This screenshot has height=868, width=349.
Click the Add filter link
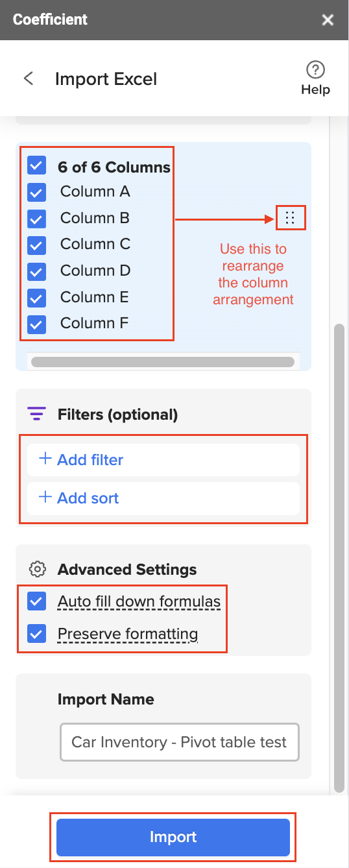(90, 459)
